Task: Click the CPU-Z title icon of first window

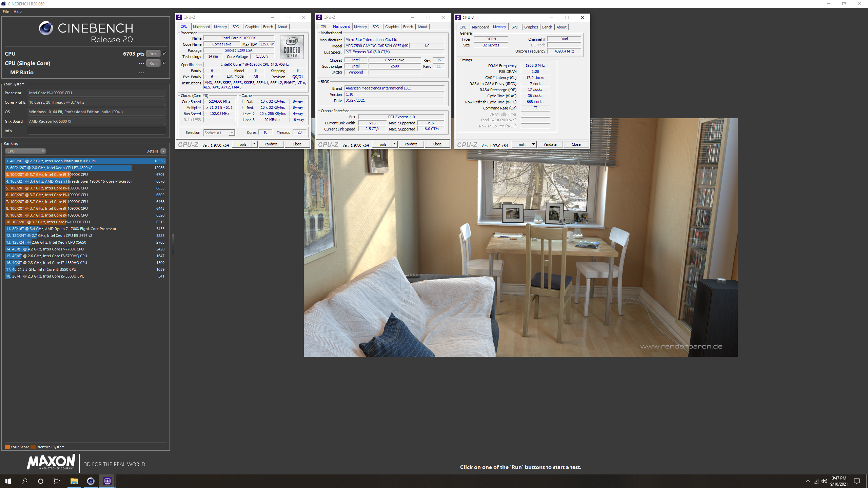Action: (179, 17)
